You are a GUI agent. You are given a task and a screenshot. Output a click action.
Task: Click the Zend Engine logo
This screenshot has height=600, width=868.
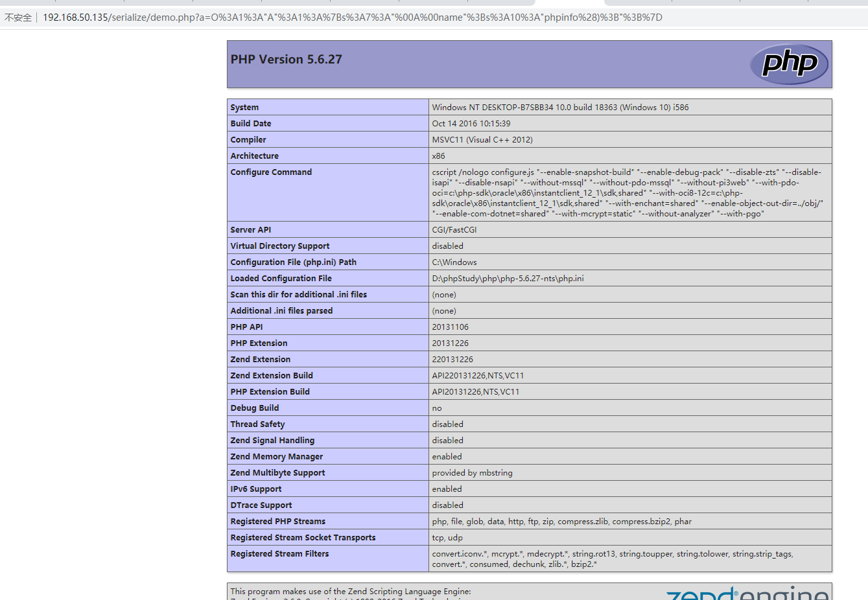point(747,593)
